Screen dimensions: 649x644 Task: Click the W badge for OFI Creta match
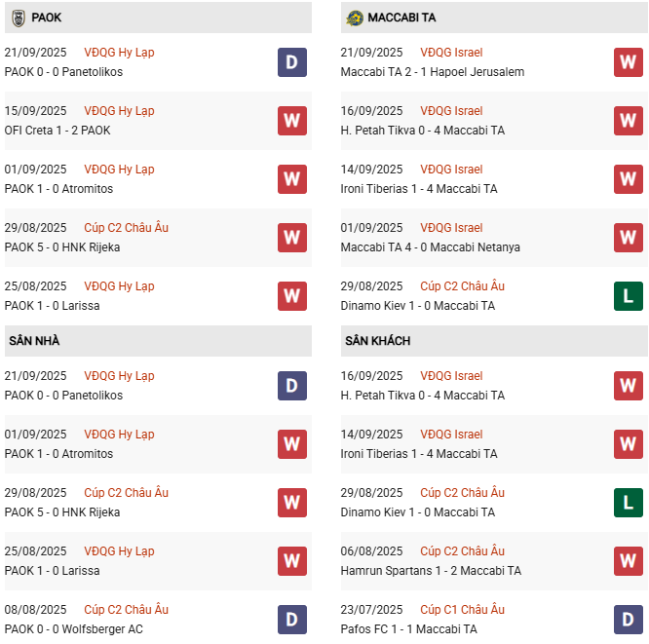(291, 121)
